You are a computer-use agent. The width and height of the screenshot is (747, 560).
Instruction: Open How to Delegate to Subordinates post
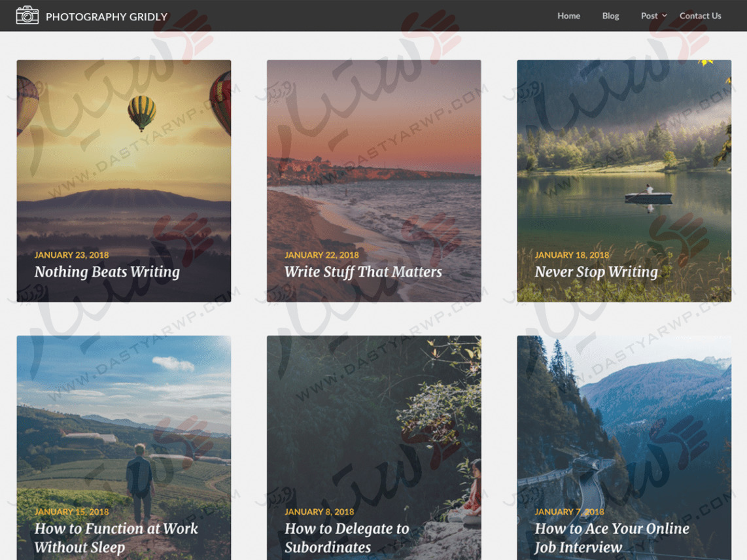[347, 538]
